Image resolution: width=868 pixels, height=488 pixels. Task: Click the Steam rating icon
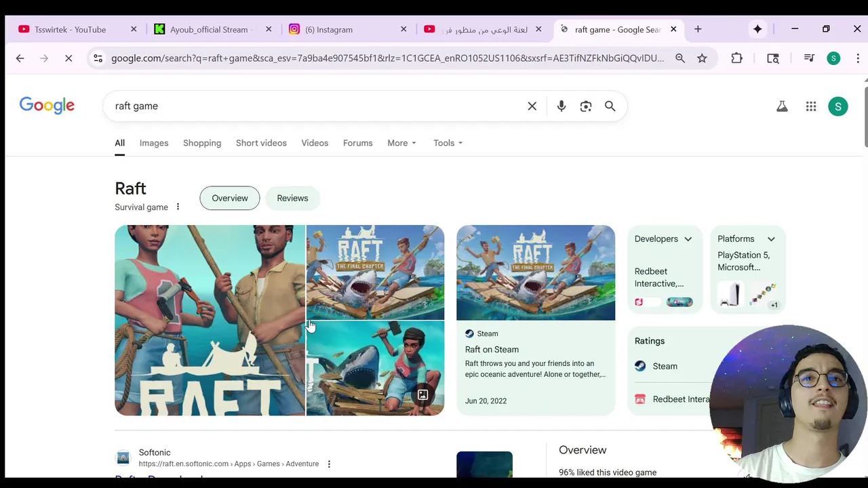tap(640, 366)
